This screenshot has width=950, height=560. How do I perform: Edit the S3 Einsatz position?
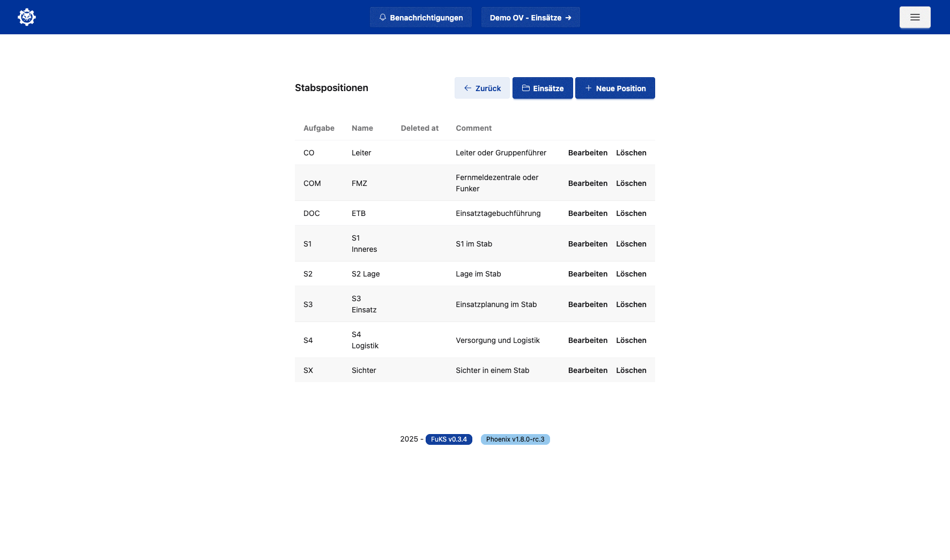click(588, 304)
